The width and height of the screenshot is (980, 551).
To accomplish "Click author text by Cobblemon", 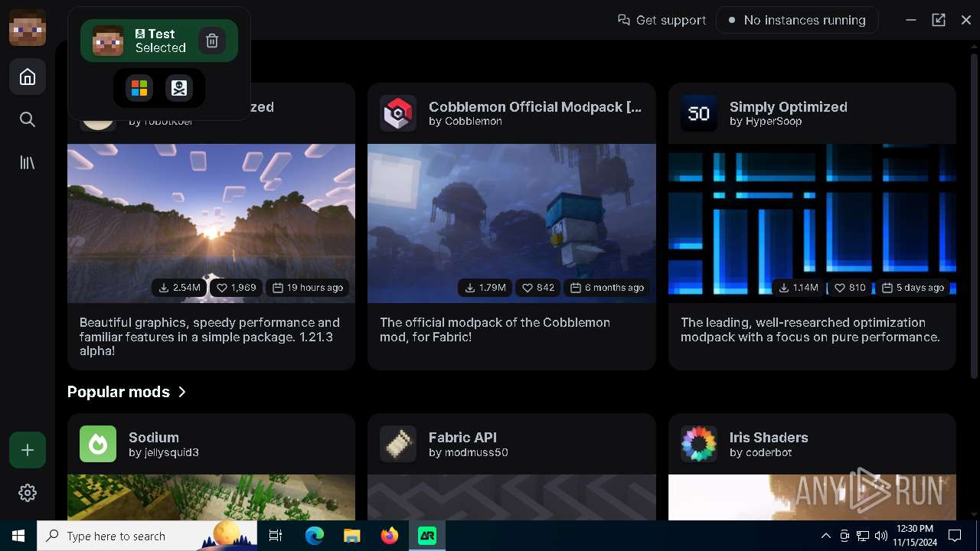I will (465, 121).
